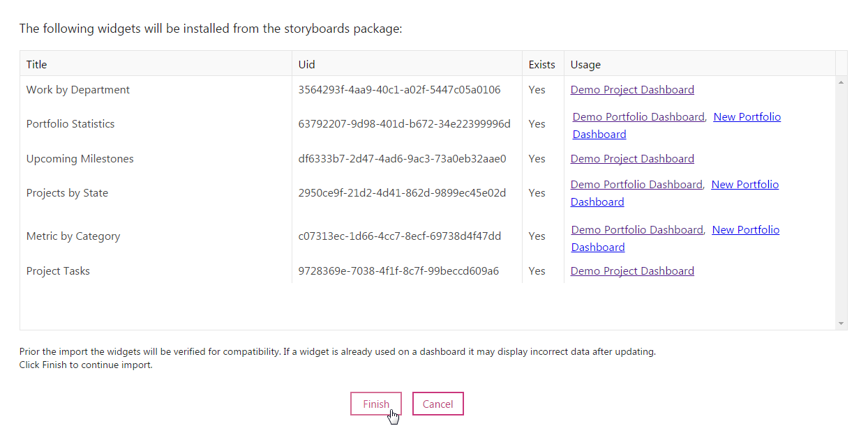
Task: Click the scroll down arrow of the widgets table
Action: pos(841,323)
